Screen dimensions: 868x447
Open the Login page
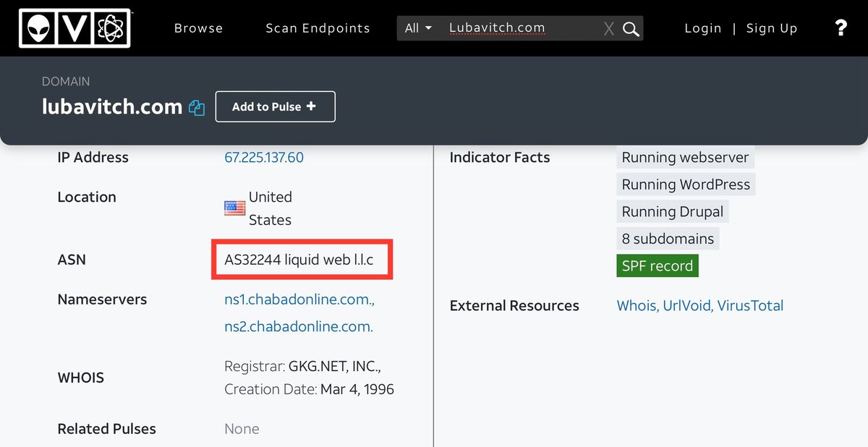coord(702,28)
